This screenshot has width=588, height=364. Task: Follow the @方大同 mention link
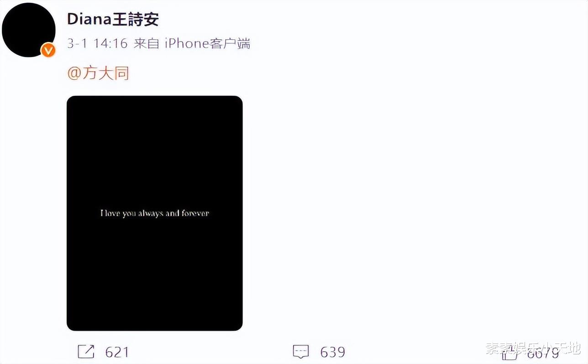click(98, 73)
